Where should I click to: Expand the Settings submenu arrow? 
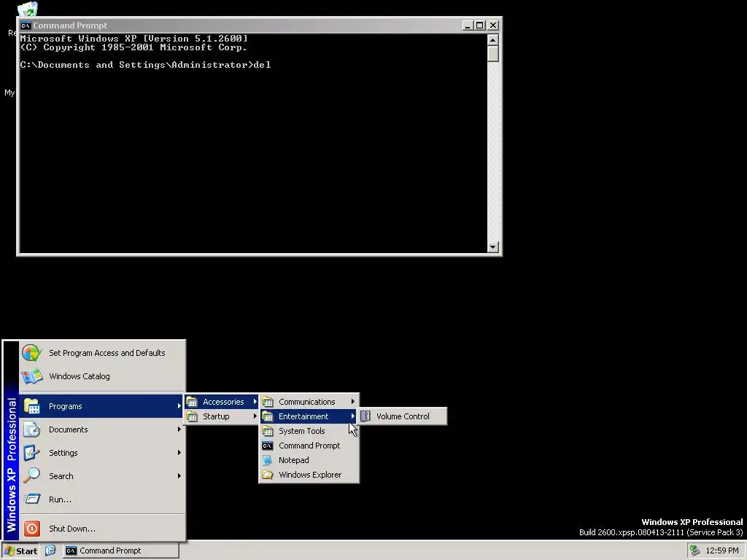point(179,453)
